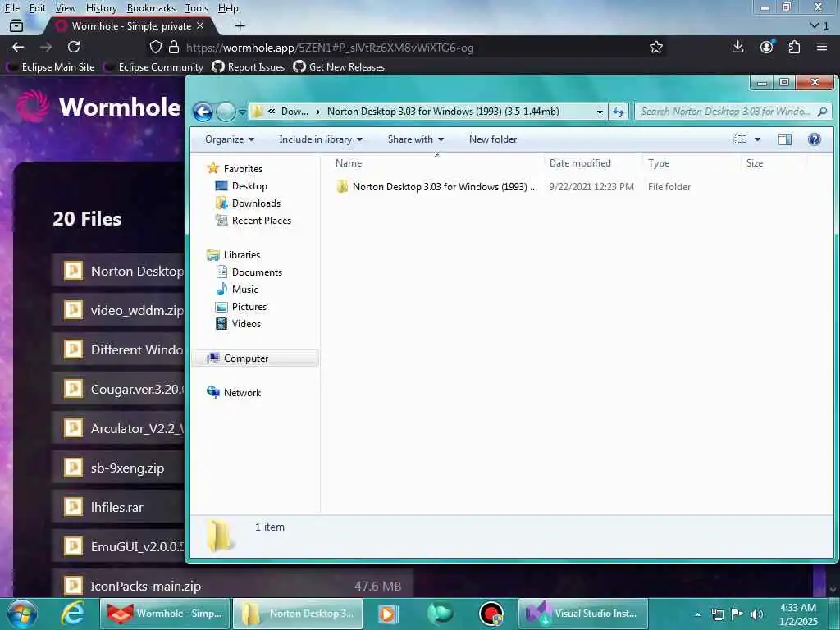840x630 pixels.
Task: Open the view options dropdown arrow
Action: click(757, 139)
